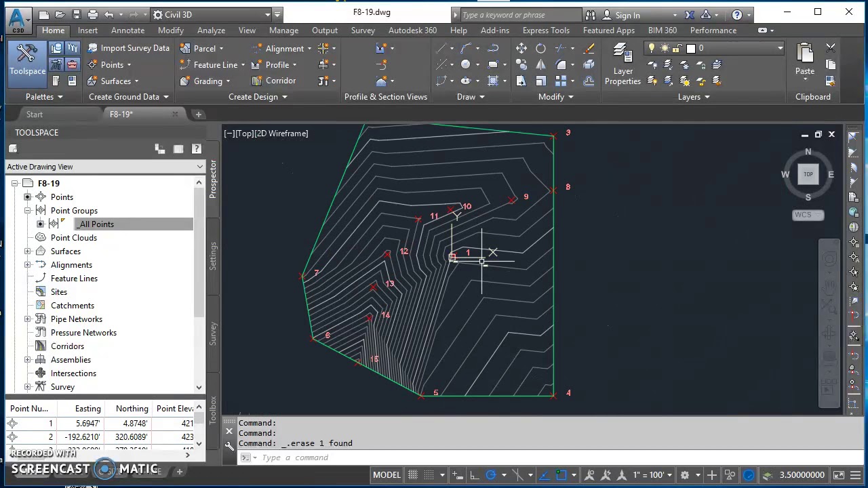The image size is (868, 488).
Task: Click the keyword search box
Action: [520, 15]
